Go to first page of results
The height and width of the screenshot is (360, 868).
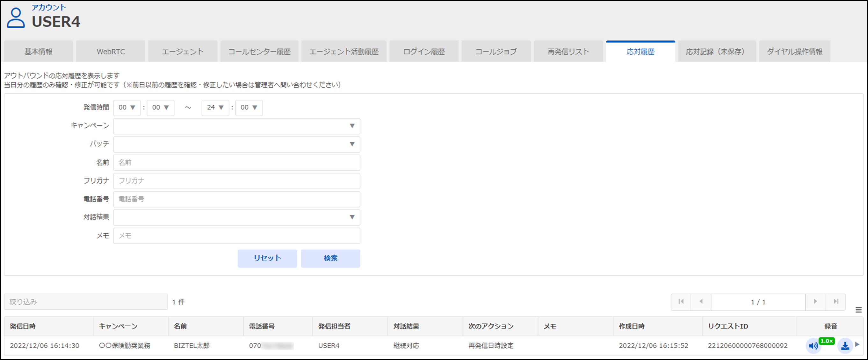click(681, 302)
